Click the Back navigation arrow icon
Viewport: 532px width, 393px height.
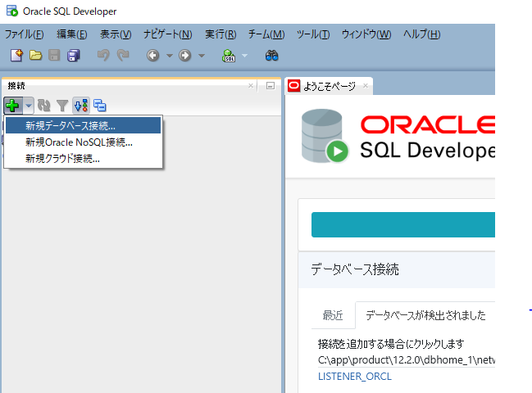[x=153, y=55]
